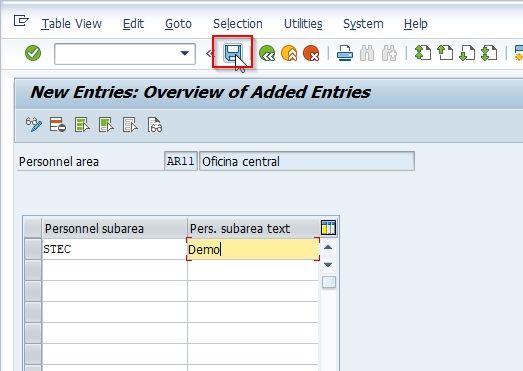Go to Next Page icon
This screenshot has width=523, height=371.
467,53
